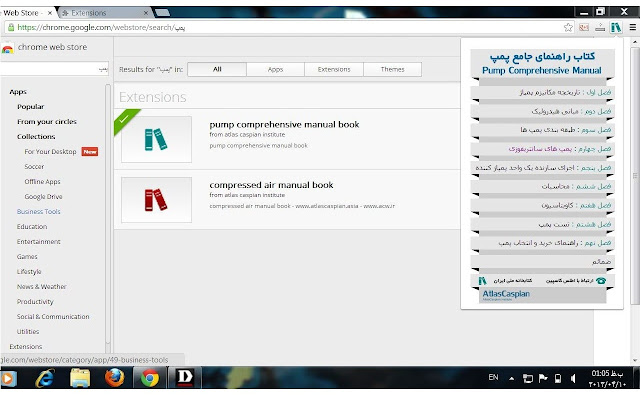Select the Themes filter tab

tap(392, 69)
